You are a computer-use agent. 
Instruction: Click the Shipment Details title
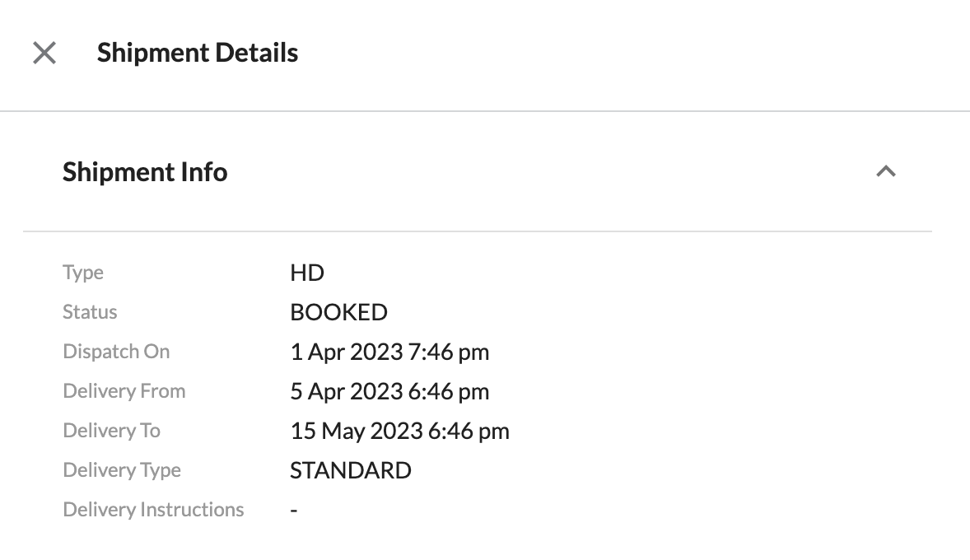(x=198, y=54)
